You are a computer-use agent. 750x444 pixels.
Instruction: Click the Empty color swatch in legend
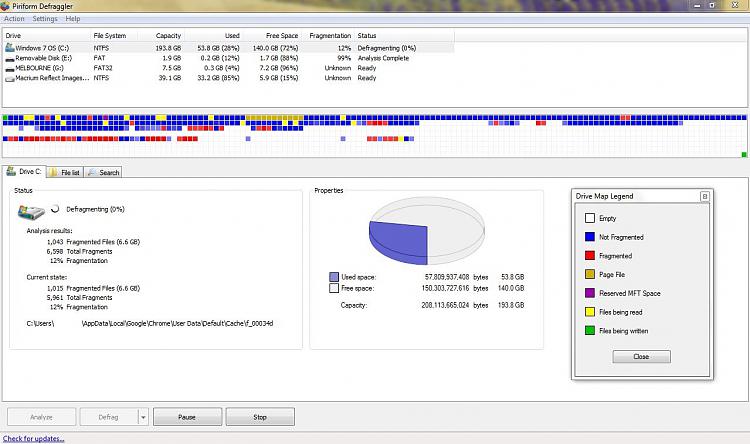[590, 218]
